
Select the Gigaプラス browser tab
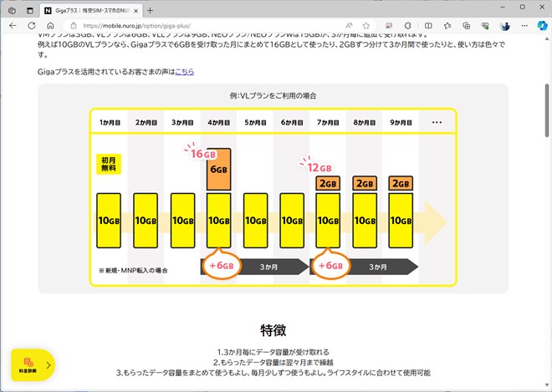91,11
